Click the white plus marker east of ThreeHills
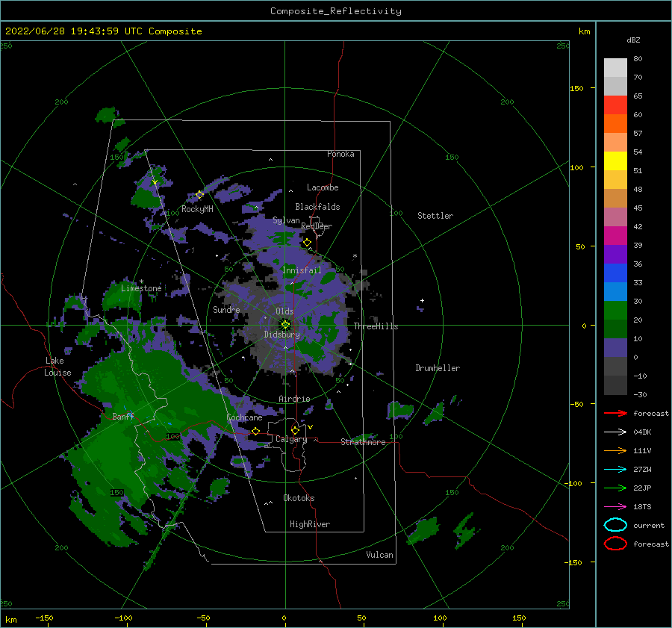This screenshot has height=628, width=672. coord(422,300)
